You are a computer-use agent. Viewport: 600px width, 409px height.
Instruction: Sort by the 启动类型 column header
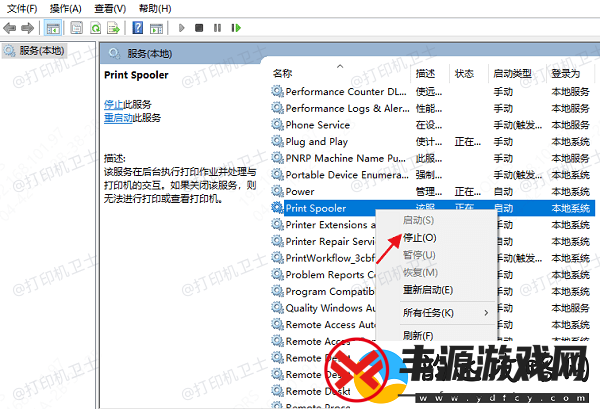tap(512, 73)
